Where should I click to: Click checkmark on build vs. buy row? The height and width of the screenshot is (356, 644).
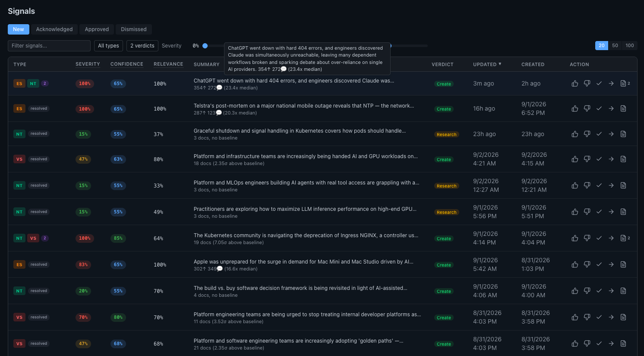[x=599, y=291]
